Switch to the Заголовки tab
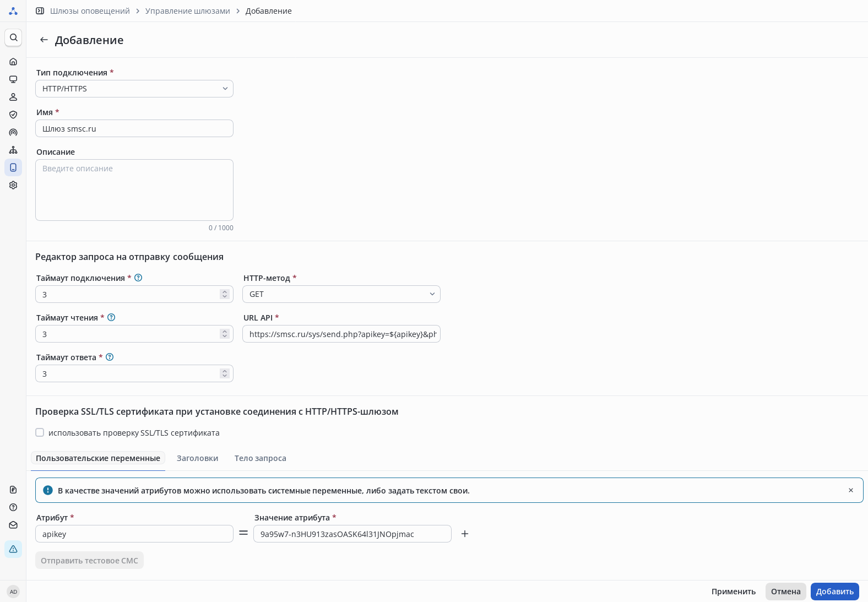Viewport: 868px width, 602px height. point(198,458)
